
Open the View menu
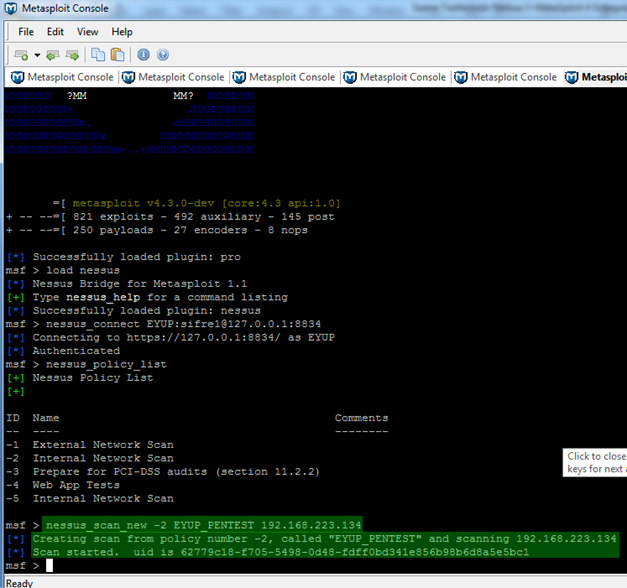88,32
